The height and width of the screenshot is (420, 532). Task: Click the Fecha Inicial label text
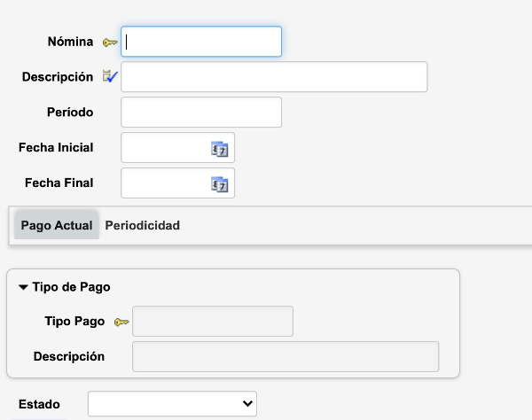56,148
